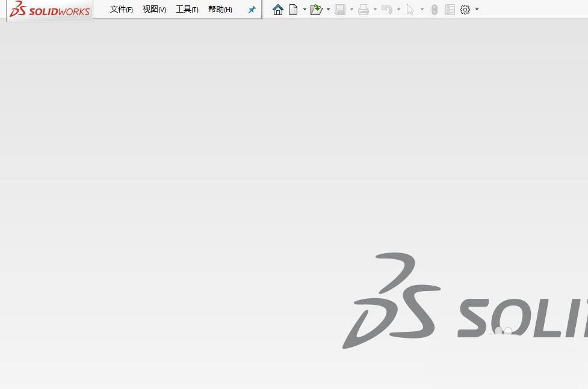
Task: Choose the Select cursor tool
Action: coord(410,10)
